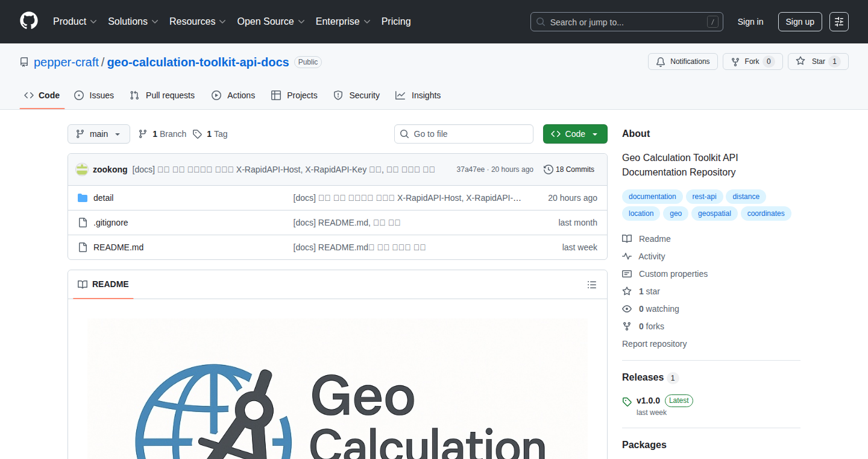
Task: Open the Custom properties link
Action: click(x=665, y=274)
